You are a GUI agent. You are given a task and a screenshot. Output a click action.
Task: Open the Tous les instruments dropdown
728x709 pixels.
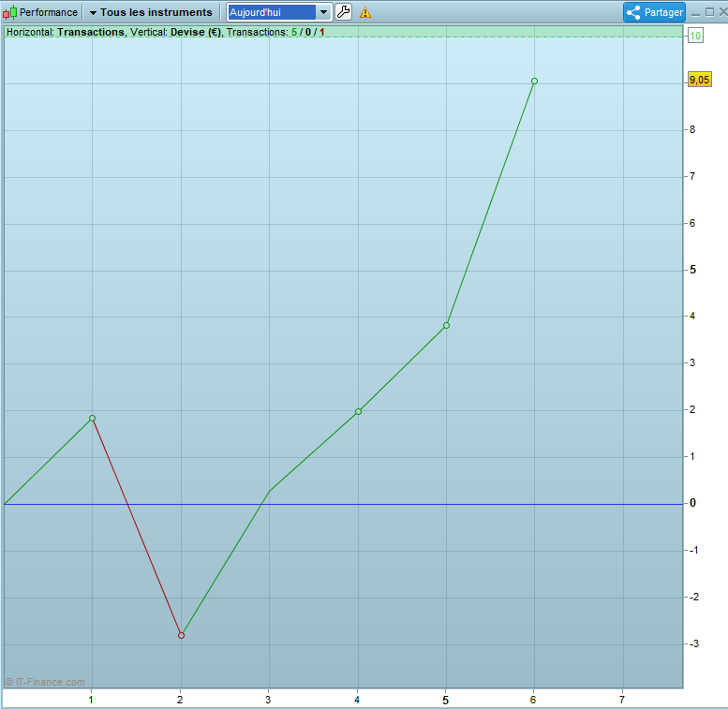pos(151,12)
